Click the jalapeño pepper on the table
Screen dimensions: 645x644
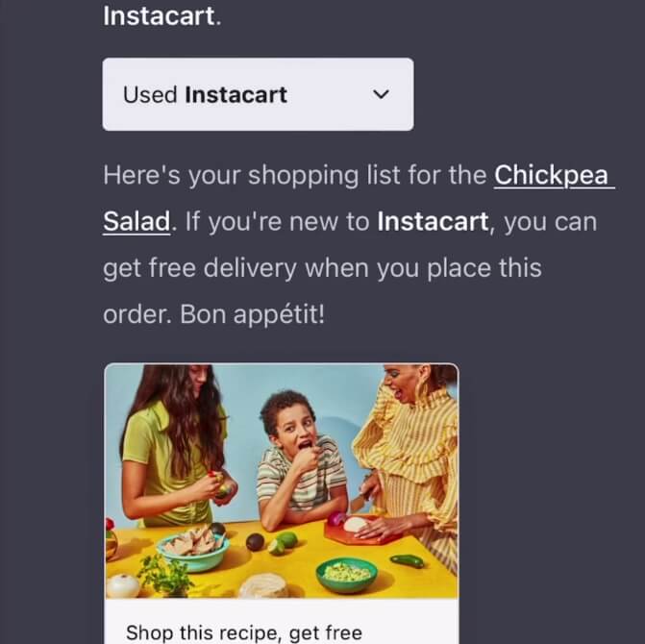click(407, 559)
